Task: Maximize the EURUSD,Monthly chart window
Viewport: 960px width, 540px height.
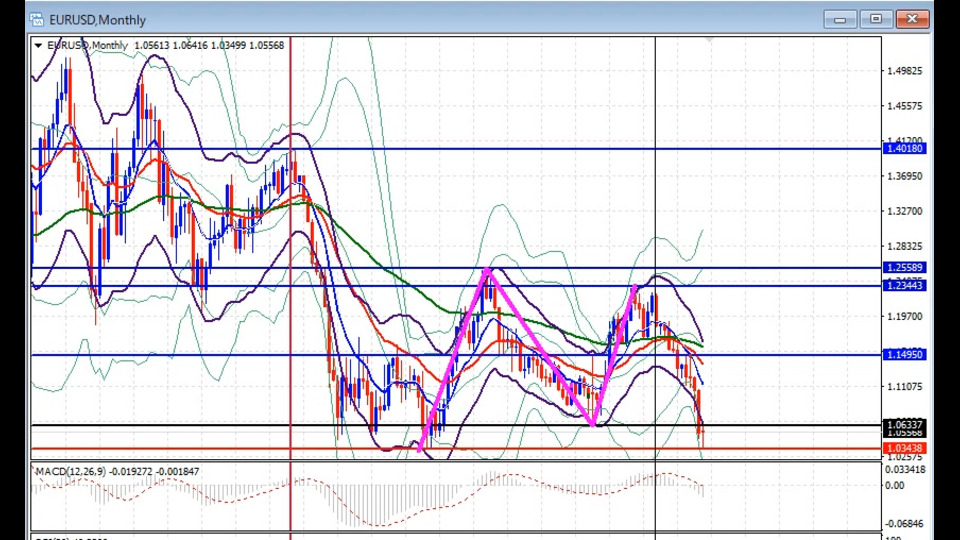Action: 876,20
